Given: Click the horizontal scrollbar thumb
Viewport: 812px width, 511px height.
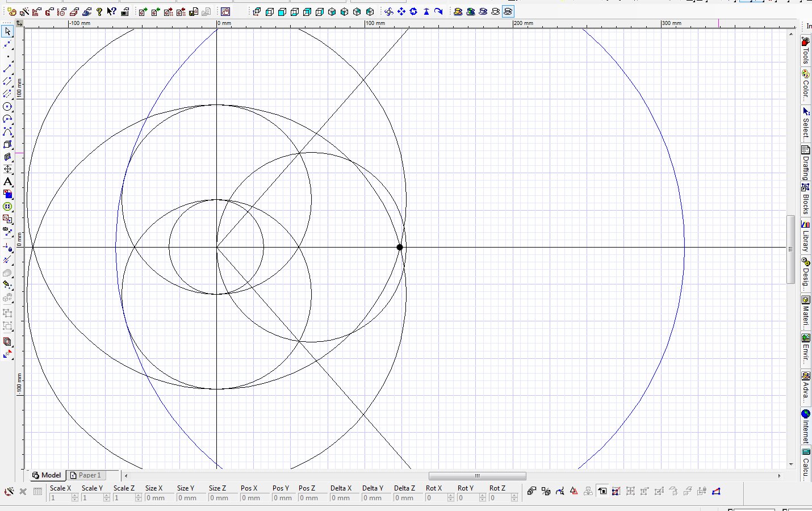Looking at the screenshot, I should [478, 476].
